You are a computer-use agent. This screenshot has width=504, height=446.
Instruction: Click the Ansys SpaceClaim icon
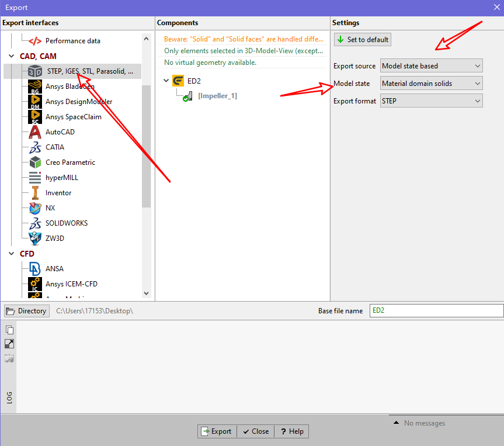pos(35,117)
